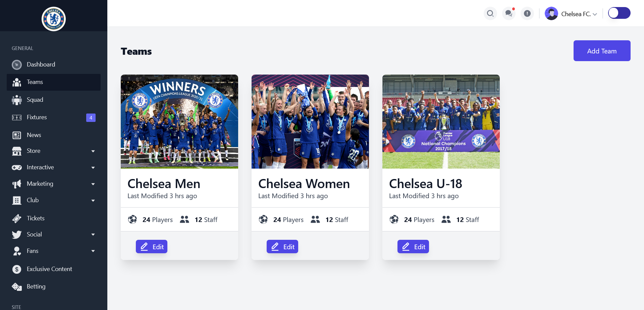
Task: Edit the Chelsea U-18 team
Action: point(413,247)
